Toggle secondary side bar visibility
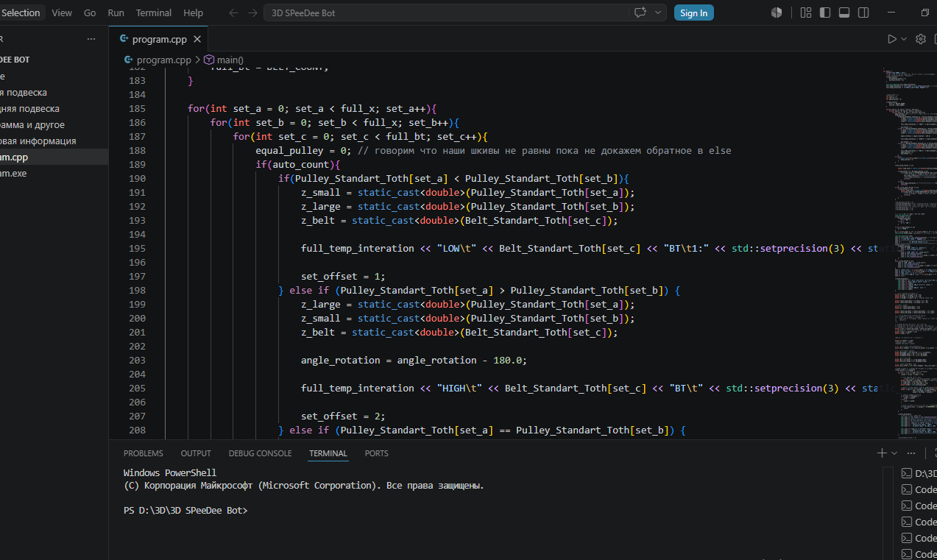This screenshot has width=937, height=560. (863, 13)
